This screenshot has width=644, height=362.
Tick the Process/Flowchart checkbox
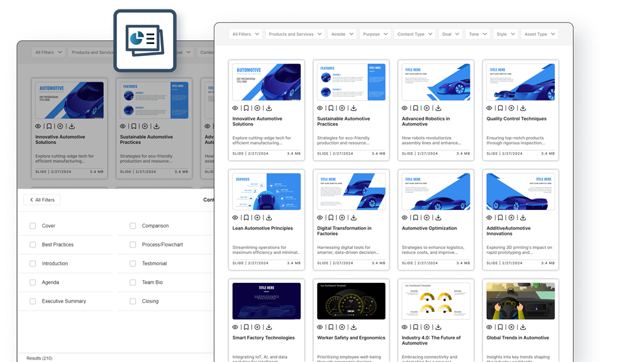point(133,244)
